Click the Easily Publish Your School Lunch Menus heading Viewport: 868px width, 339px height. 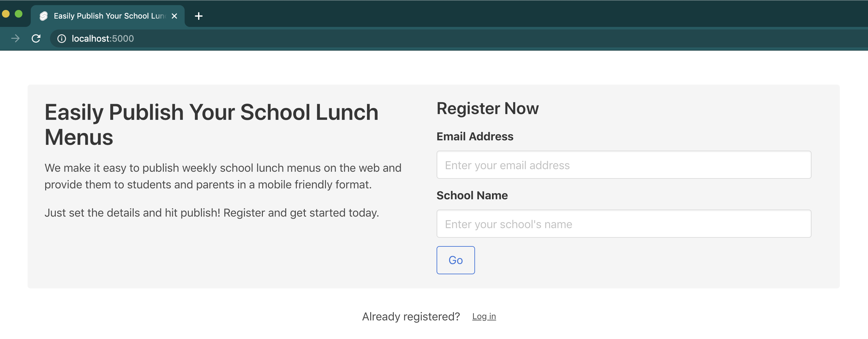pos(212,124)
